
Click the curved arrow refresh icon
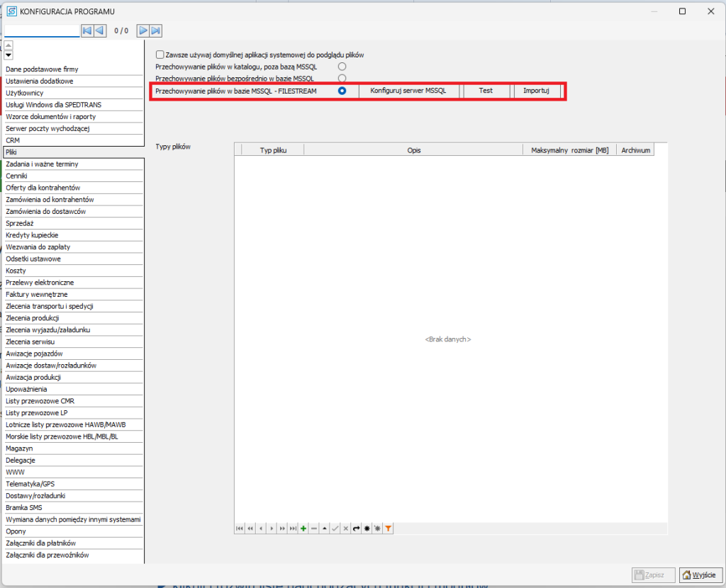coord(356,528)
